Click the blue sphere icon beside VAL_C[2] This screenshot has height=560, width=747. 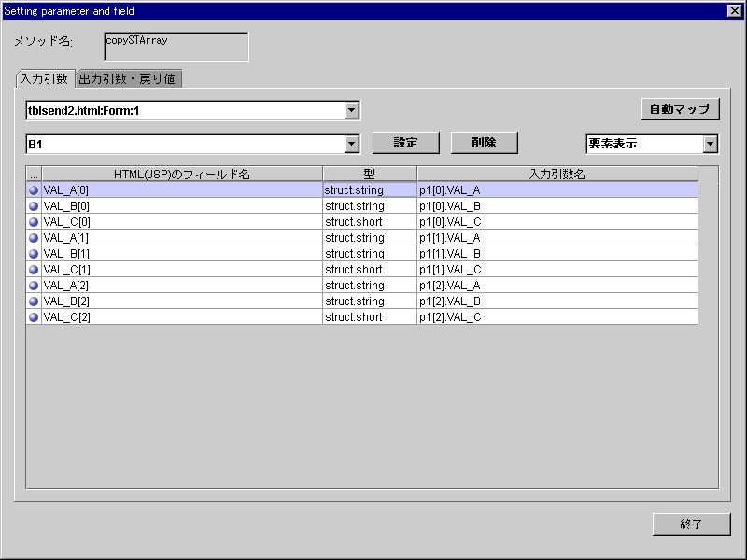tap(34, 317)
